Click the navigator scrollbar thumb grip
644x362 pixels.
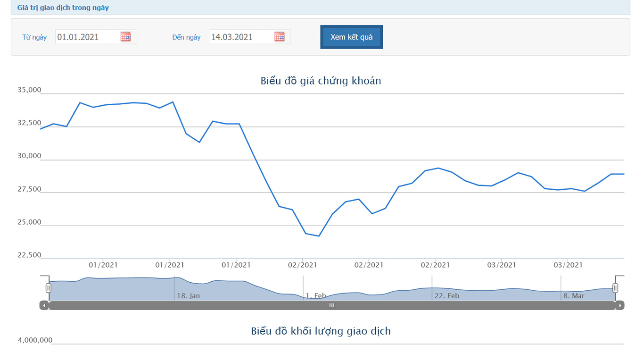pos(332,305)
